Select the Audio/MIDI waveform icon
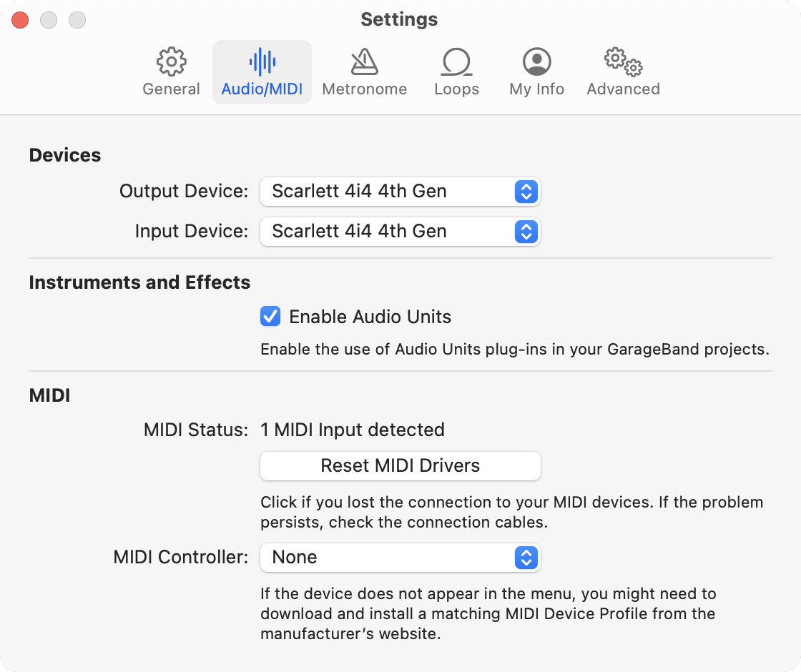This screenshot has width=801, height=672. click(x=262, y=62)
